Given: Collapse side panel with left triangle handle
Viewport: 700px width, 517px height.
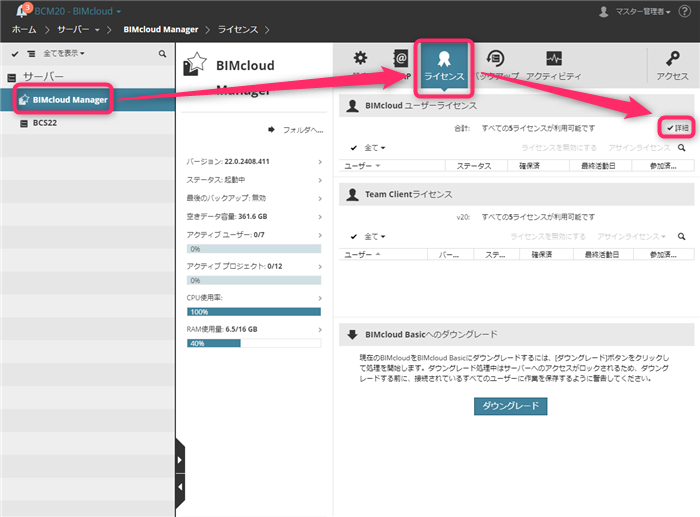Looking at the screenshot, I should coord(180,487).
